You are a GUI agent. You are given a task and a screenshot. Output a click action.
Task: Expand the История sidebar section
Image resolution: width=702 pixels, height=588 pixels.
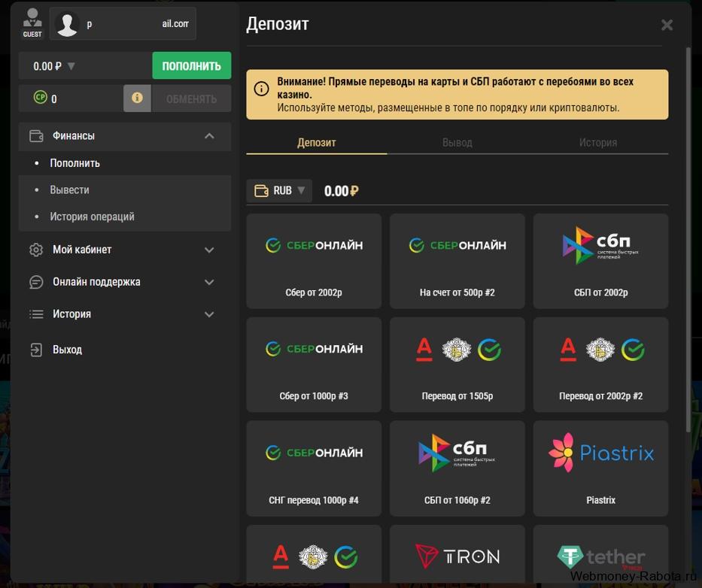coord(209,314)
